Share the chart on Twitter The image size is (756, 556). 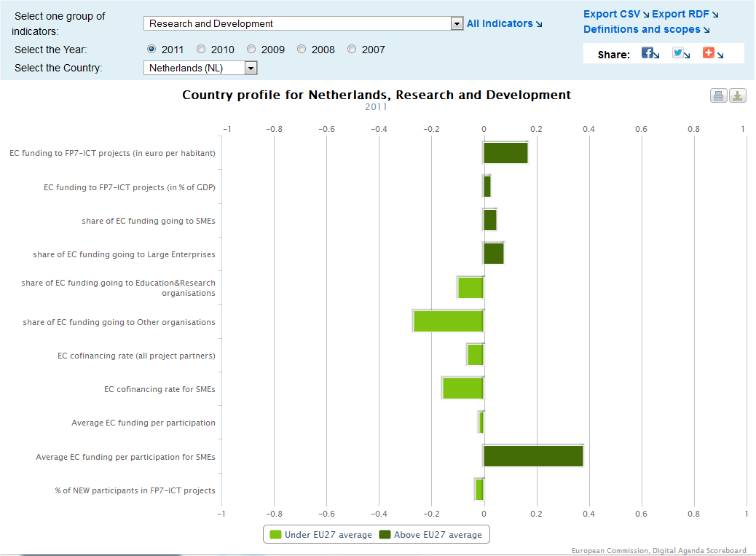678,52
